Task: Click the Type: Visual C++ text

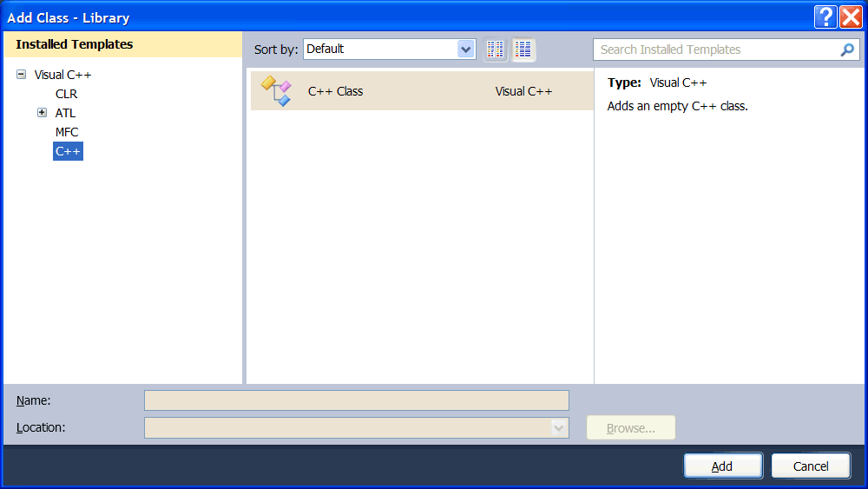Action: [x=657, y=83]
